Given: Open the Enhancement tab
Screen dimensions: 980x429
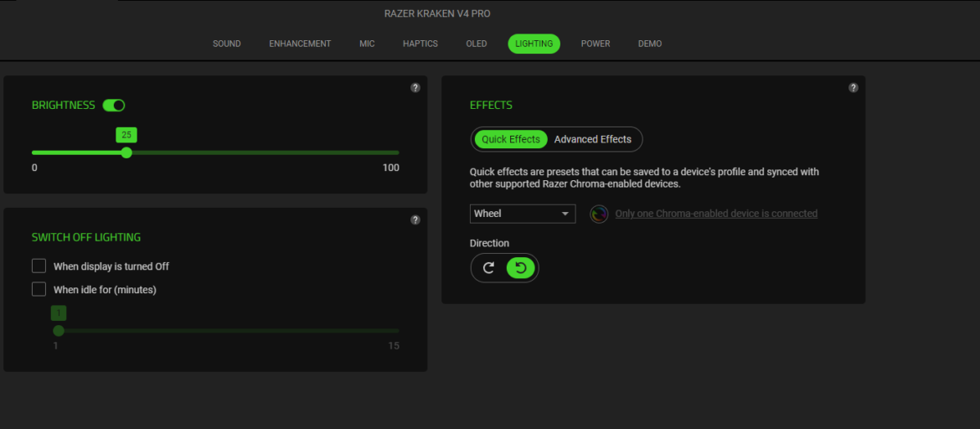Looking at the screenshot, I should (300, 44).
